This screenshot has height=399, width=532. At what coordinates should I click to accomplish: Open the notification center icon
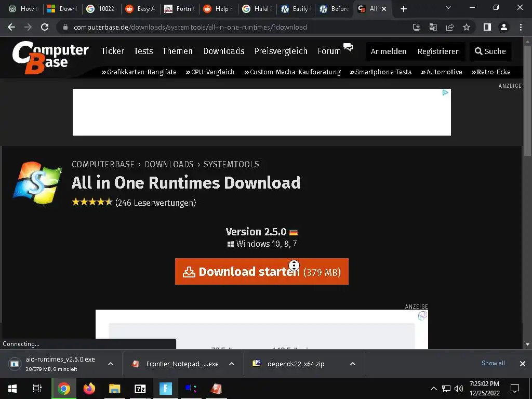pyautogui.click(x=515, y=389)
